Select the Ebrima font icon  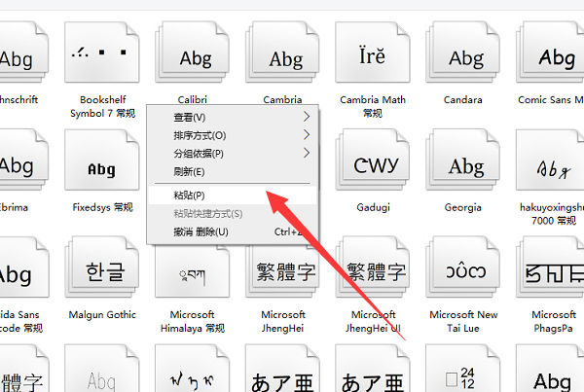(24, 160)
